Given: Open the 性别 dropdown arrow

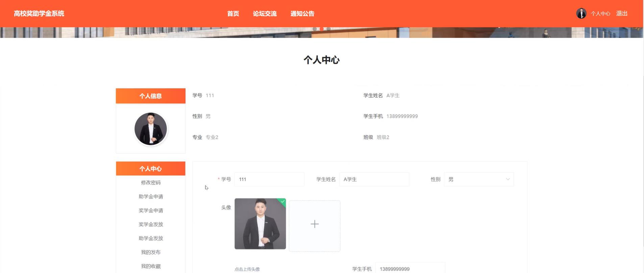Looking at the screenshot, I should 507,179.
